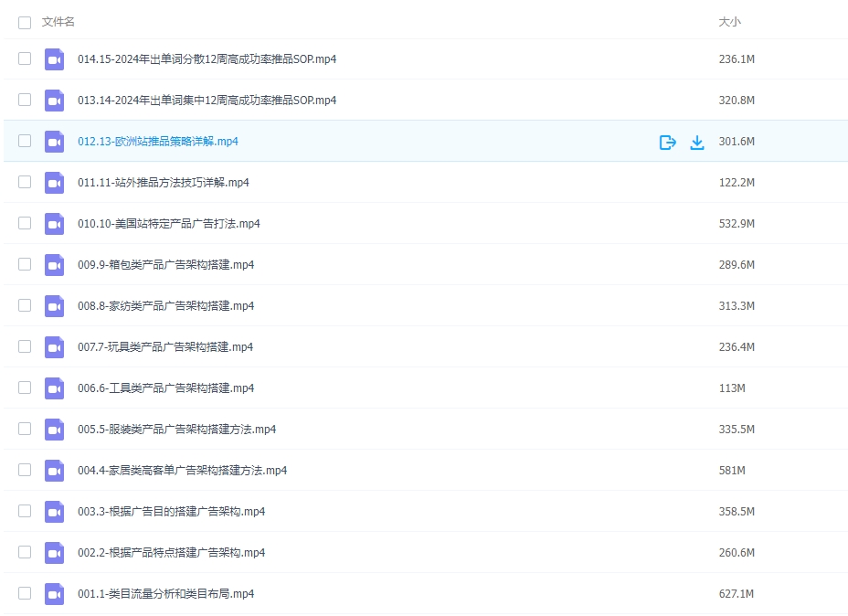The image size is (848, 616).
Task: Sort by the 文件名 column header
Action: 58,22
